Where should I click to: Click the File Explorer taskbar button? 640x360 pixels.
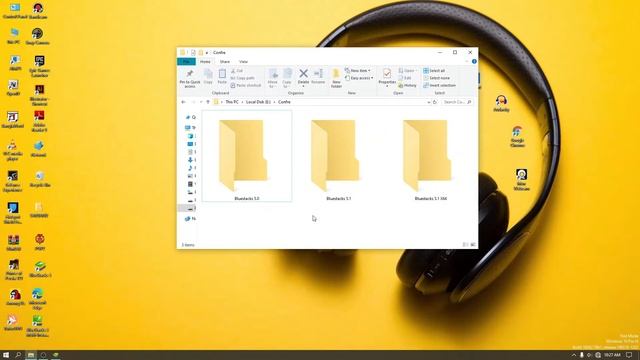[x=31, y=355]
